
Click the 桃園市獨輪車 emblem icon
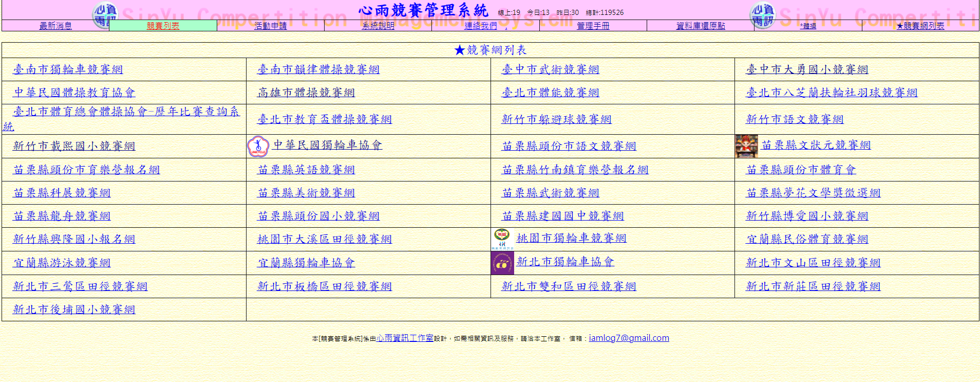pos(502,239)
